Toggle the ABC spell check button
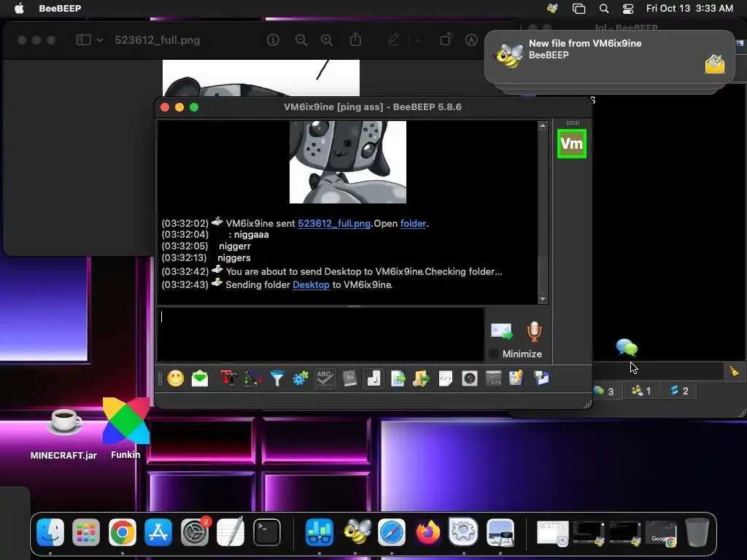 coord(325,378)
